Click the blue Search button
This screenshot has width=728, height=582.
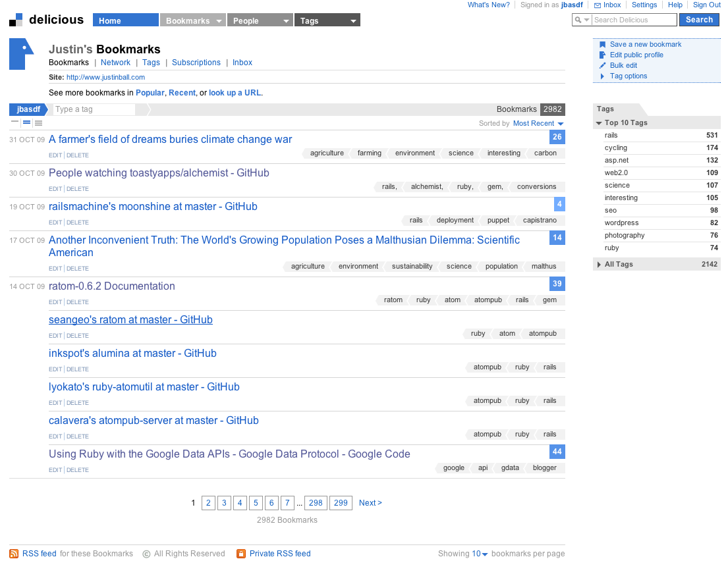[699, 20]
